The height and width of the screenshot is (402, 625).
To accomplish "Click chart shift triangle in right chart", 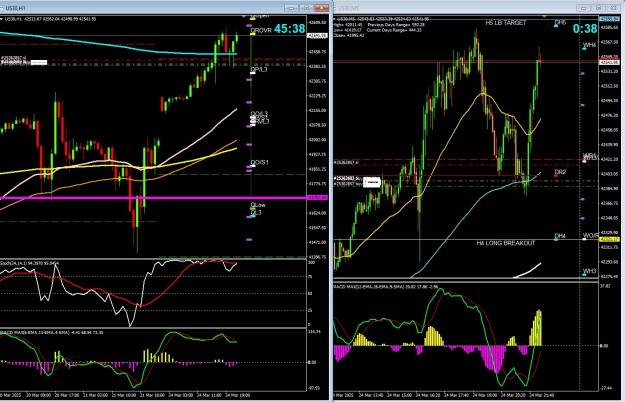I will point(544,16).
